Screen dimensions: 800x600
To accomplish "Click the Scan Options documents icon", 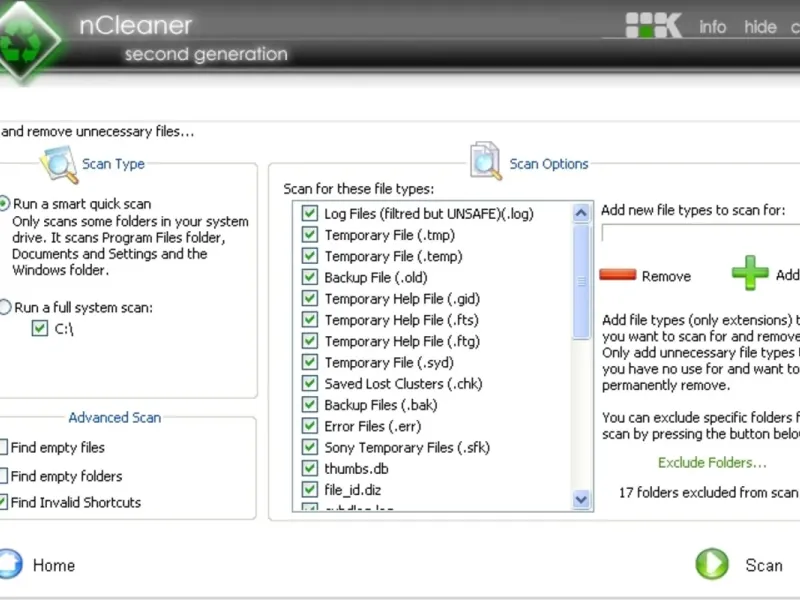I will coord(486,161).
